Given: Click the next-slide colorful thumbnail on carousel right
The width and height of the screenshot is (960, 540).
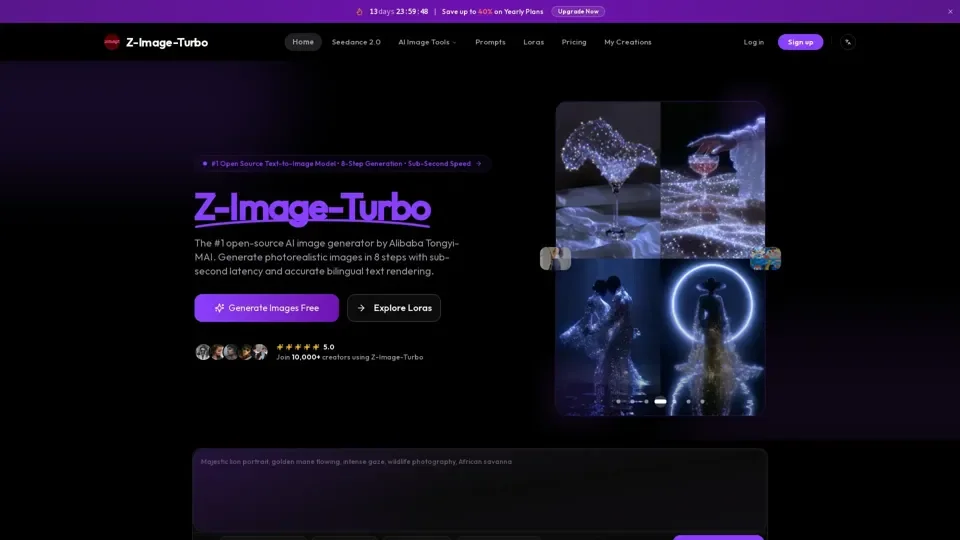Looking at the screenshot, I should (765, 258).
